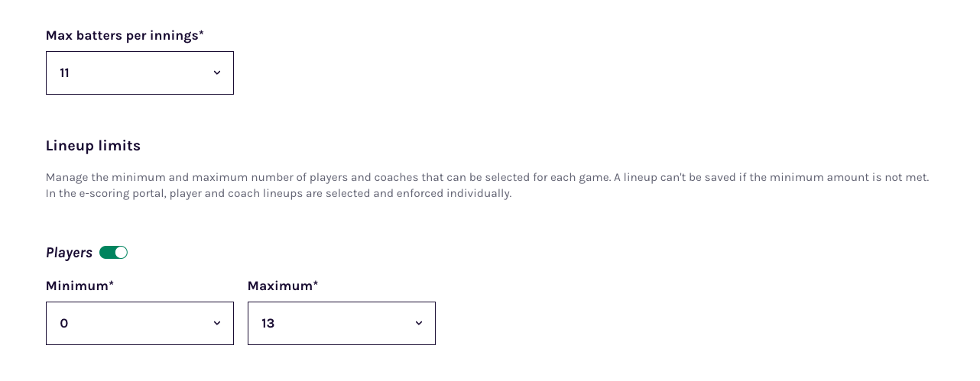Click the "Lineup limits" heading
Viewport: 980px width, 381px height.
tap(93, 146)
